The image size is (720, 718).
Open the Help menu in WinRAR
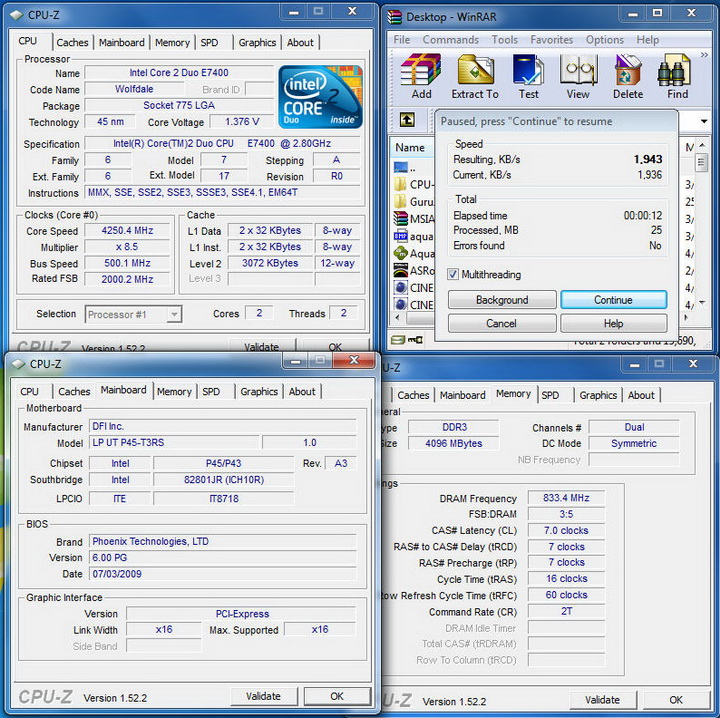point(647,40)
